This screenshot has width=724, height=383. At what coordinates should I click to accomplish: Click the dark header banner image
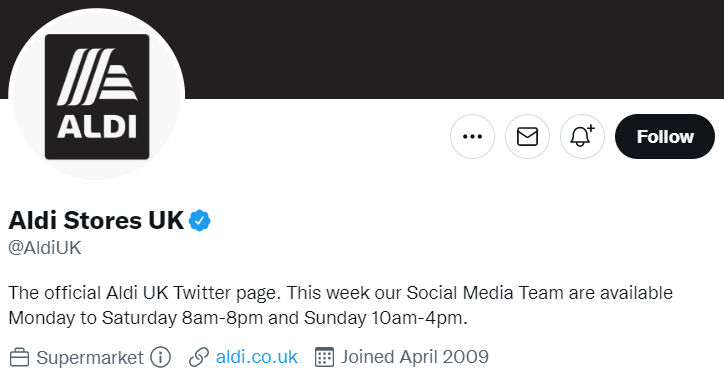(x=452, y=49)
